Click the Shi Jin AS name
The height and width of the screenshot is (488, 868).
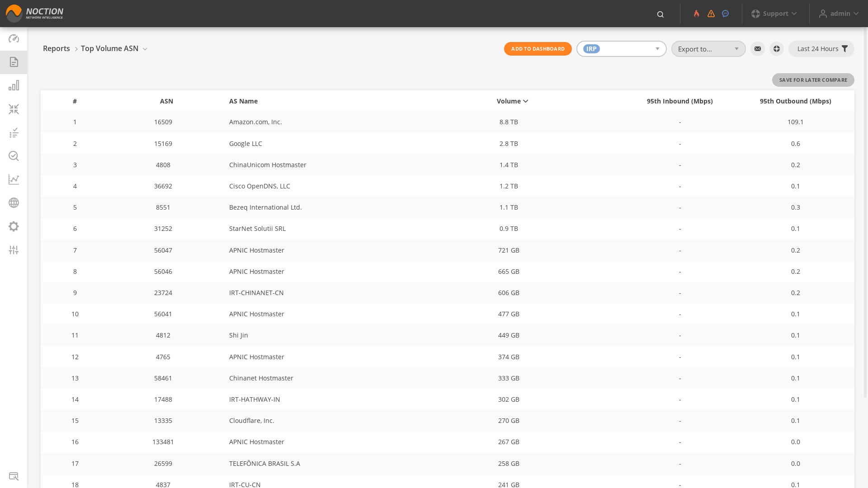point(239,335)
